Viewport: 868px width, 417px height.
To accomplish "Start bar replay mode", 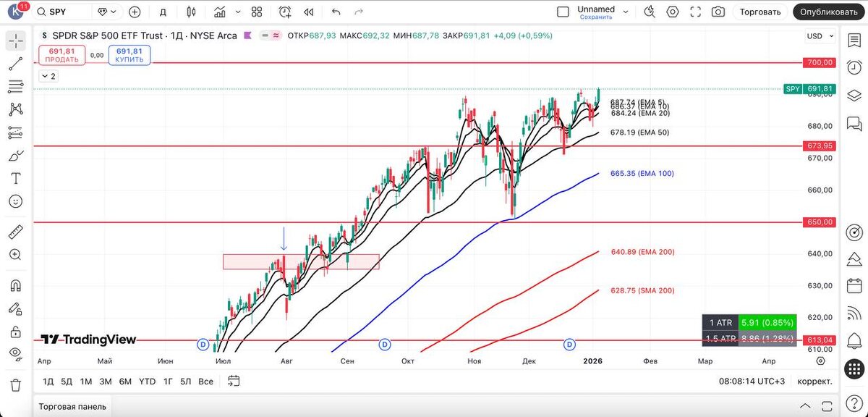I will [309, 12].
